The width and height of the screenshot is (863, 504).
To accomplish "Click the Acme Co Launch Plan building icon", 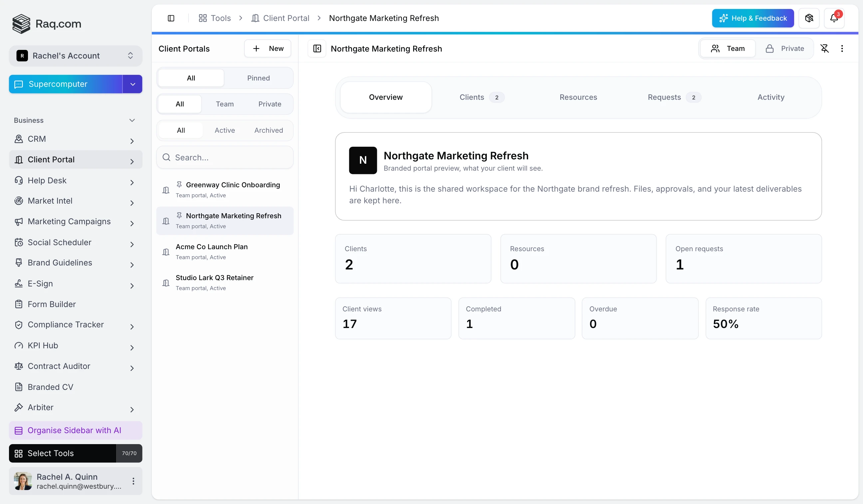I will click(x=166, y=252).
